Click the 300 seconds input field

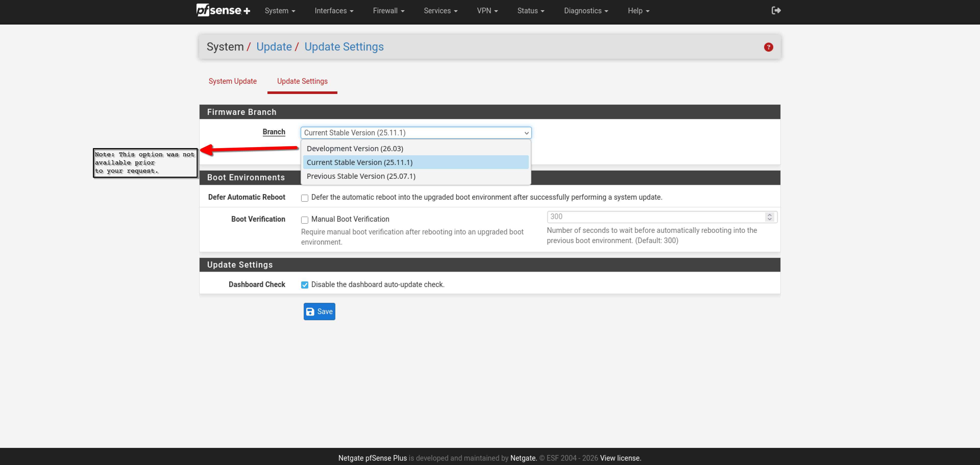654,217
